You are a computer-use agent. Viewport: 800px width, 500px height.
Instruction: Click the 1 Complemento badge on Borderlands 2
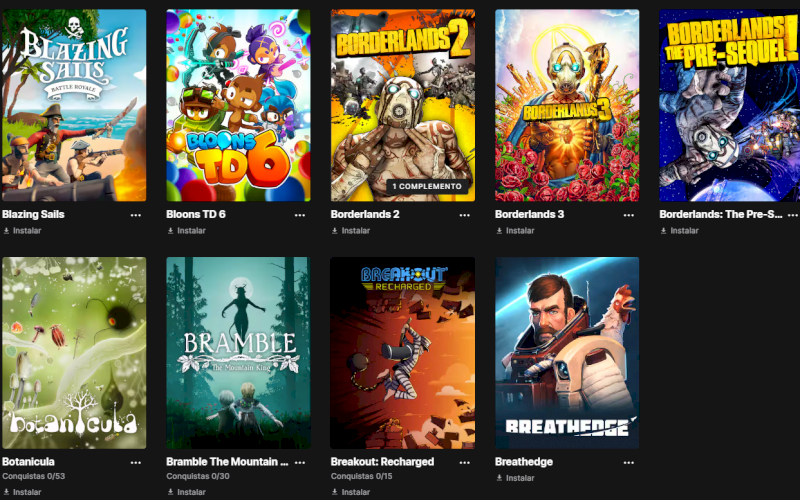click(x=427, y=187)
